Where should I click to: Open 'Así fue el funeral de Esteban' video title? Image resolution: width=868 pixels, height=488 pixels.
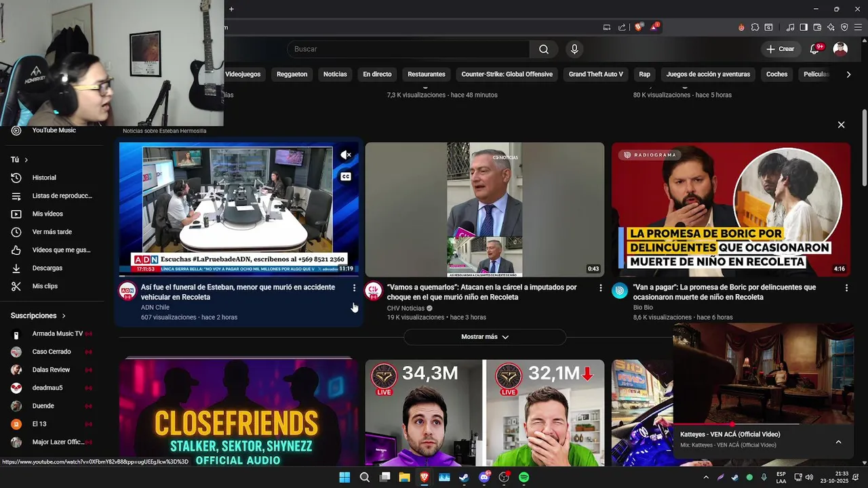238,292
